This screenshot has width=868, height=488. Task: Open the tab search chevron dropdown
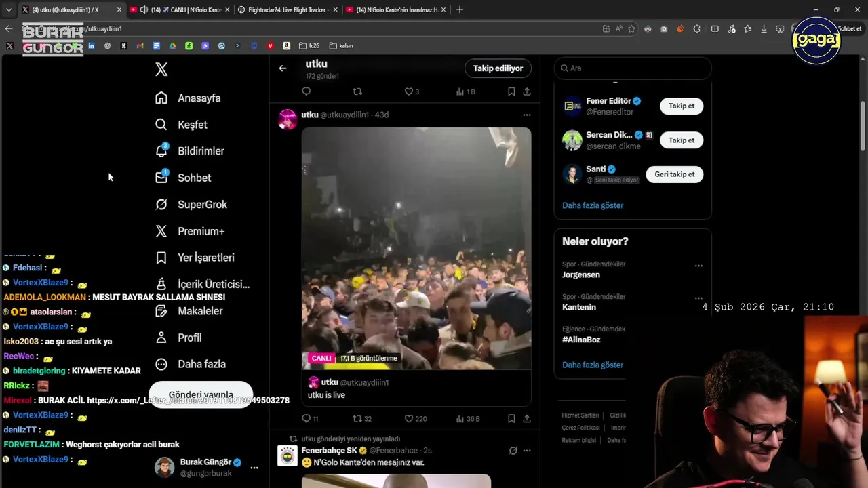[x=8, y=9]
